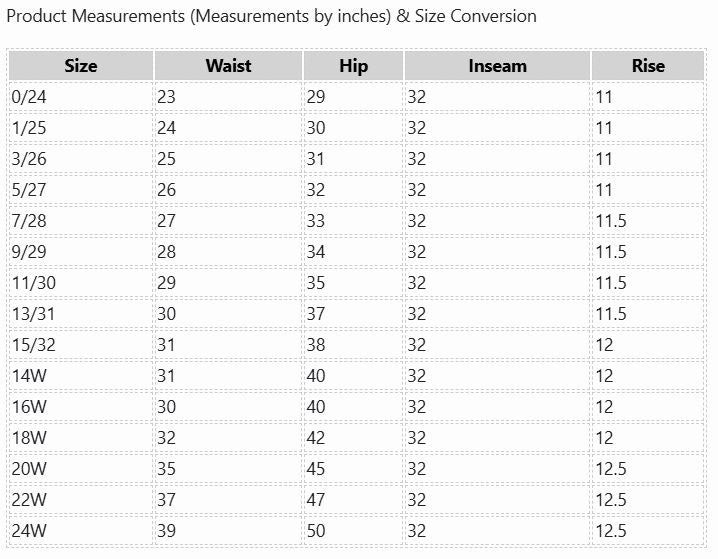The image size is (718, 559).
Task: Click the Product Measurements heading text
Action: [x=271, y=16]
